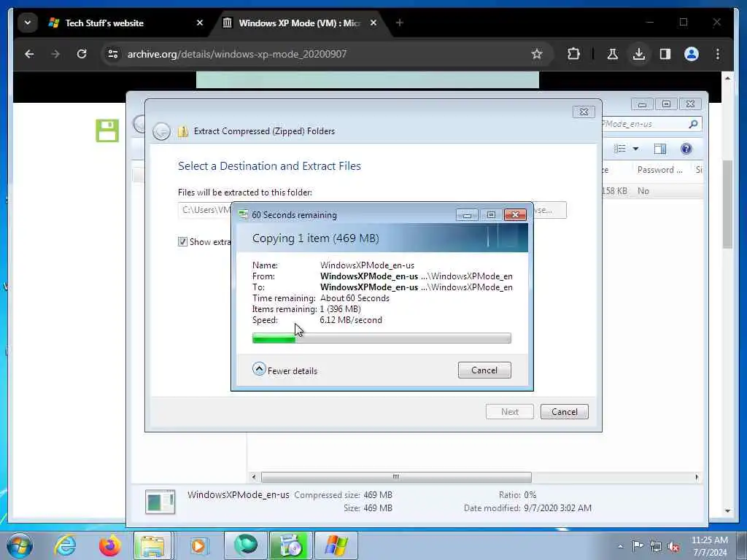This screenshot has width=747, height=560.
Task: Open Chrome three-dot menu
Action: click(x=718, y=54)
